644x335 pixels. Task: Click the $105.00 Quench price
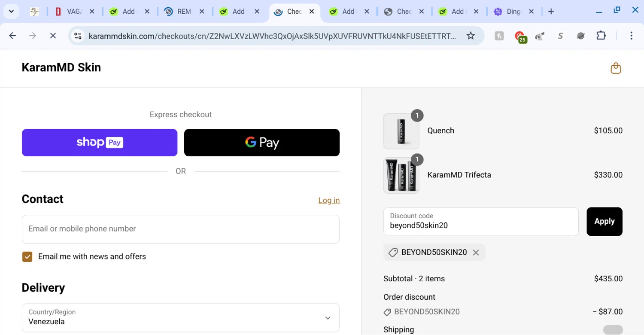[608, 131]
